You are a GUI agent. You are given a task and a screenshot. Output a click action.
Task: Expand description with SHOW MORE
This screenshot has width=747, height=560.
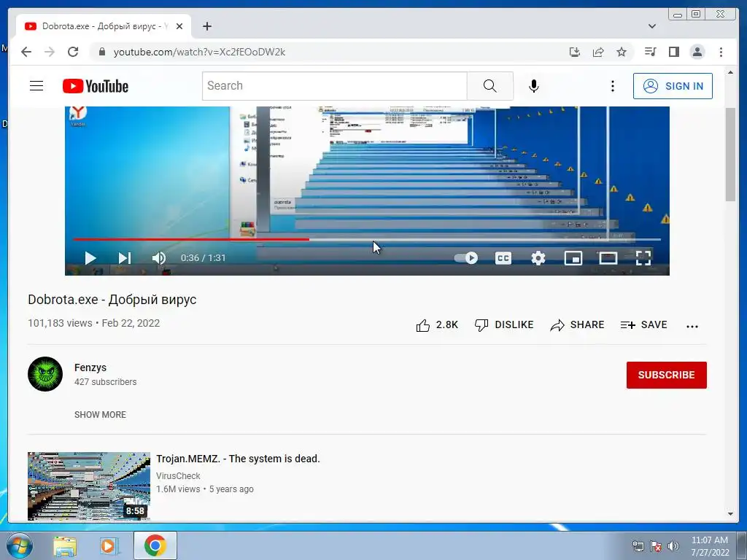coord(100,415)
